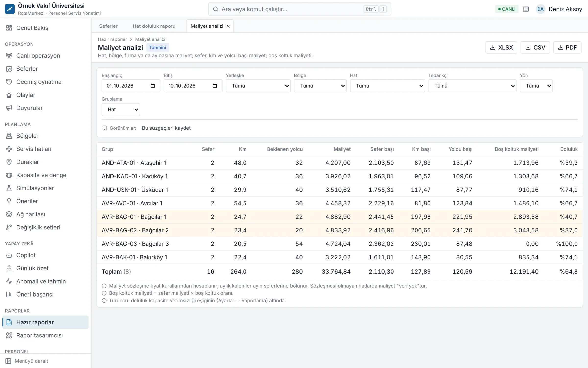The width and height of the screenshot is (588, 368).
Task: Open Ağ haritası layers icon
Action: (x=9, y=214)
